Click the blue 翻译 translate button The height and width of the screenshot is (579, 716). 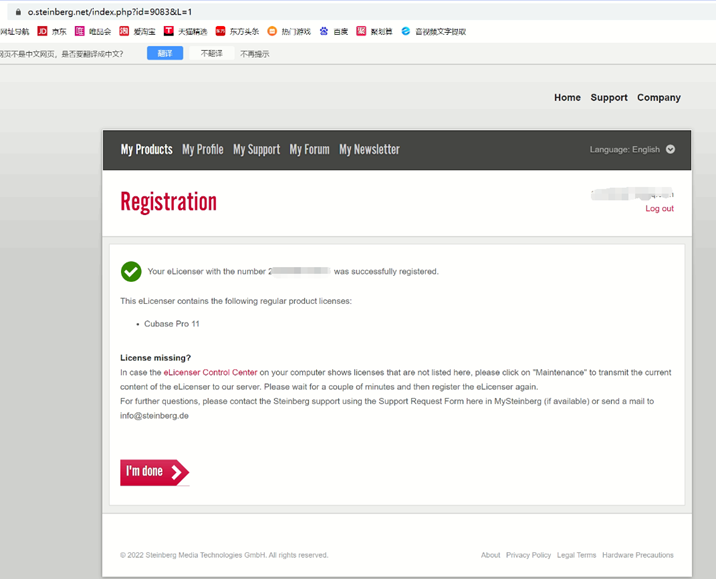(165, 53)
